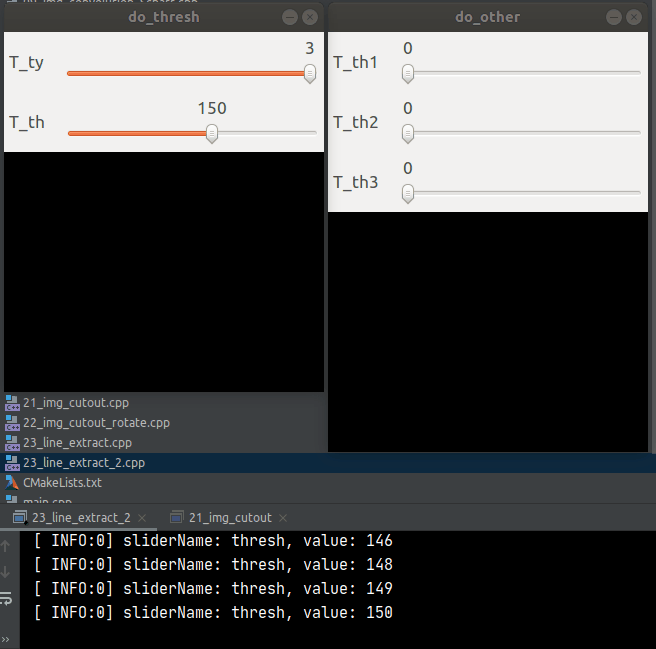Viewport: 656px width, 649px height.
Task: Click the T_th2 slider handle
Action: click(x=408, y=134)
